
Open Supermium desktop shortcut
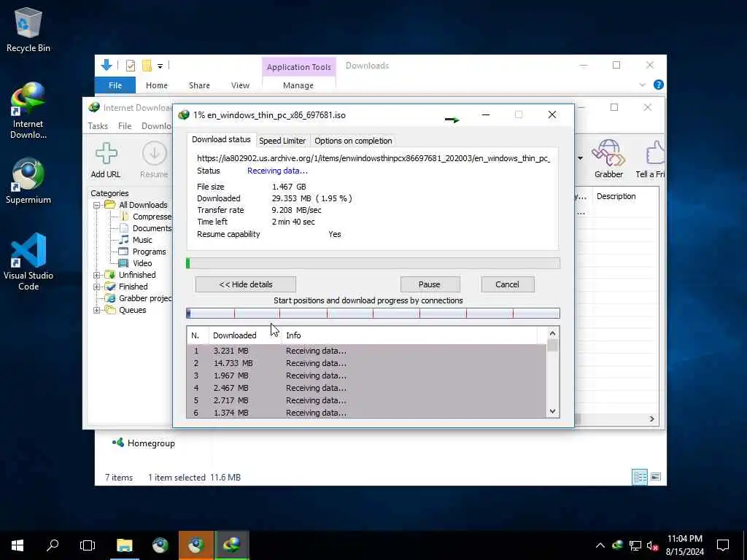(28, 182)
